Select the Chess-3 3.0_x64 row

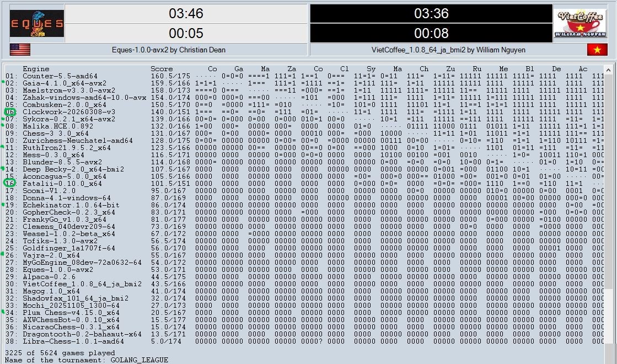[x=304, y=133]
